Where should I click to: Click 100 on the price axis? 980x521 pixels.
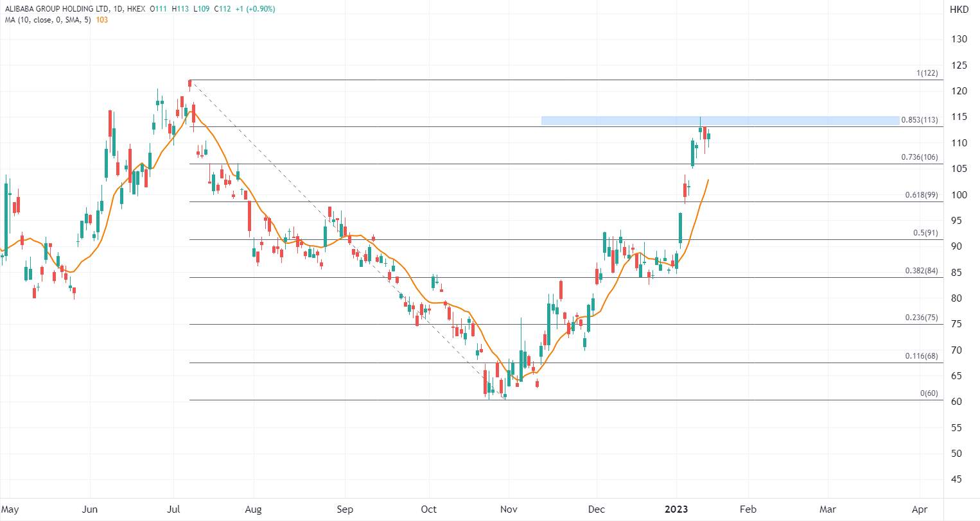tap(959, 195)
